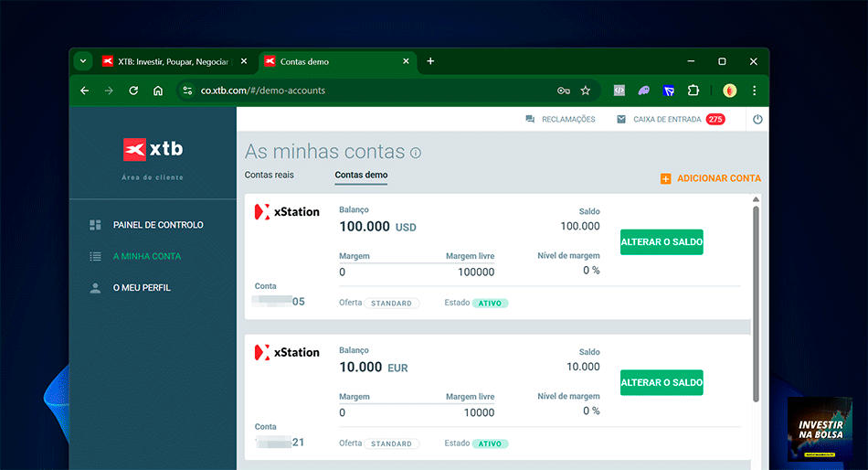The width and height of the screenshot is (868, 470).
Task: Click xStation logo on USD account card
Action: pyautogui.click(x=287, y=212)
